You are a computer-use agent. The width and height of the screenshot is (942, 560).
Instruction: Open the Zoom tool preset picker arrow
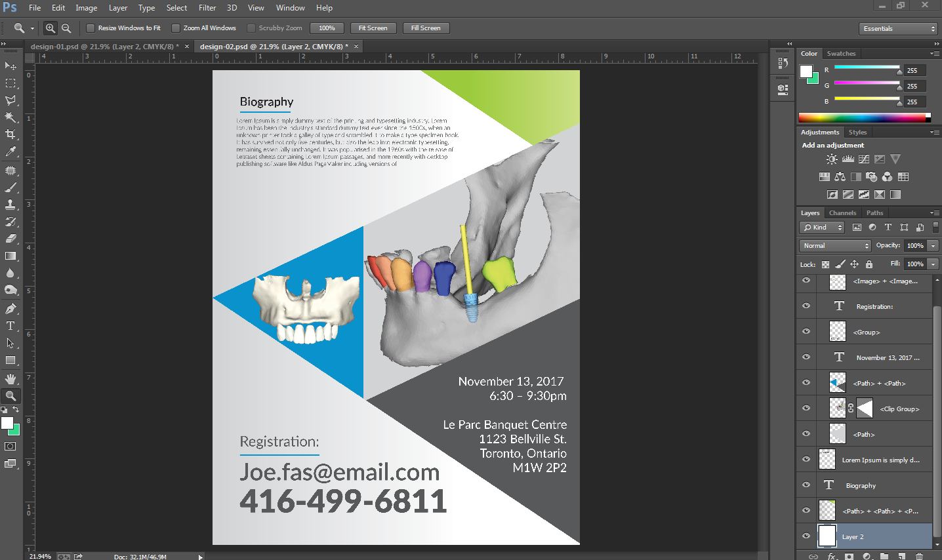click(x=32, y=28)
